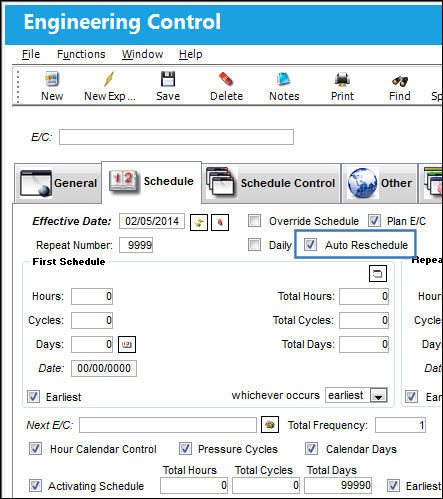Toggle the Calendar Days checkbox
Image resolution: width=443 pixels, height=499 pixels.
coord(311,449)
